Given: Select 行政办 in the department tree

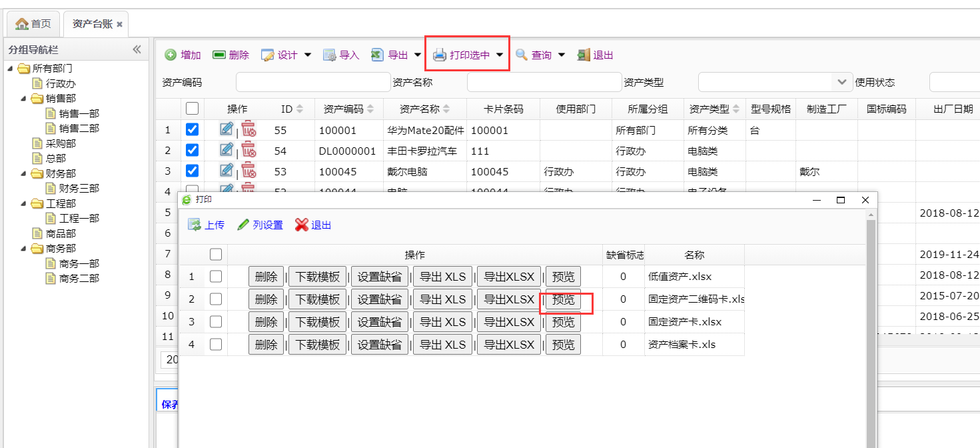Looking at the screenshot, I should tap(61, 84).
